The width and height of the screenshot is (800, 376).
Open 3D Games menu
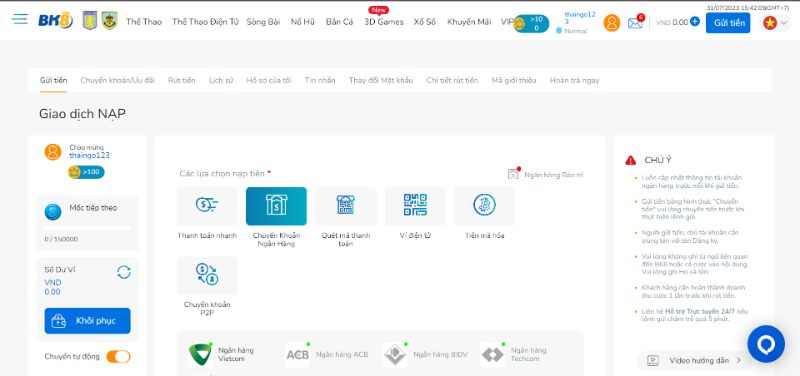click(x=384, y=22)
